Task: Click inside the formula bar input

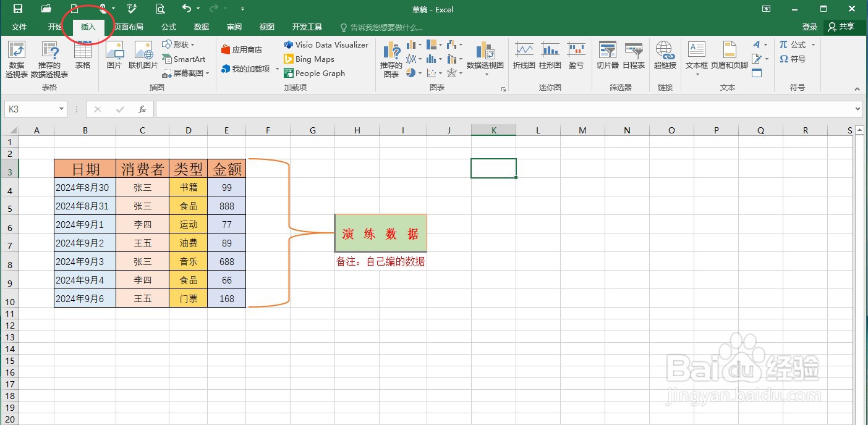Action: coord(503,109)
